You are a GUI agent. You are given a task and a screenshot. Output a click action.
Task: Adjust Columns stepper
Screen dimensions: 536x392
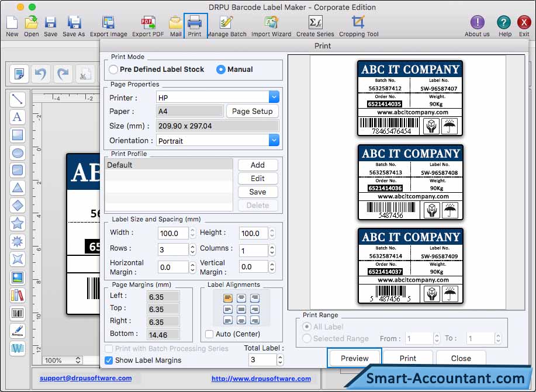272,250
